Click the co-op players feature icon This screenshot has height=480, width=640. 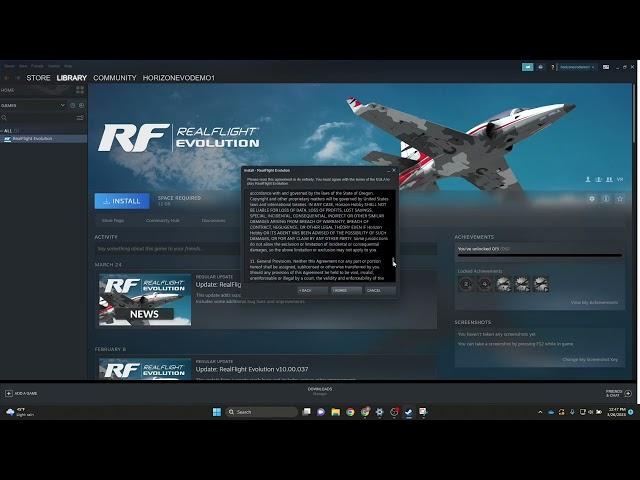pyautogui.click(x=609, y=179)
